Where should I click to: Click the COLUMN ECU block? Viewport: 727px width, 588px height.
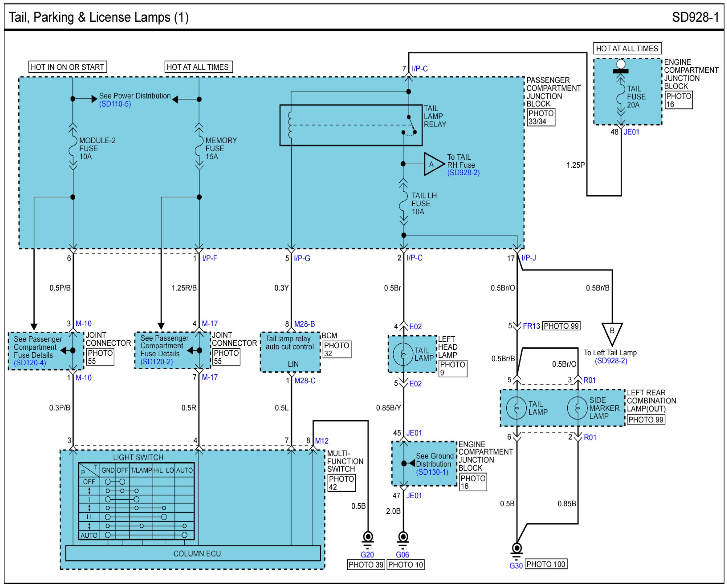pos(193,554)
